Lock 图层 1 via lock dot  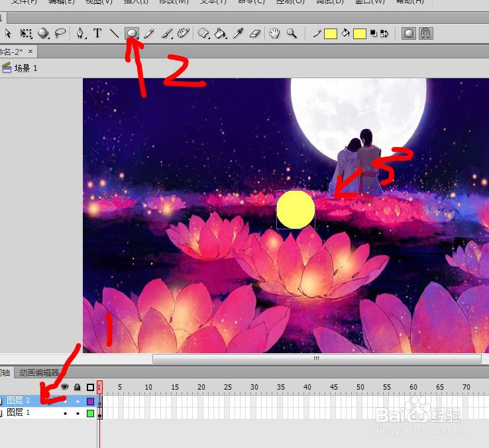pos(78,414)
